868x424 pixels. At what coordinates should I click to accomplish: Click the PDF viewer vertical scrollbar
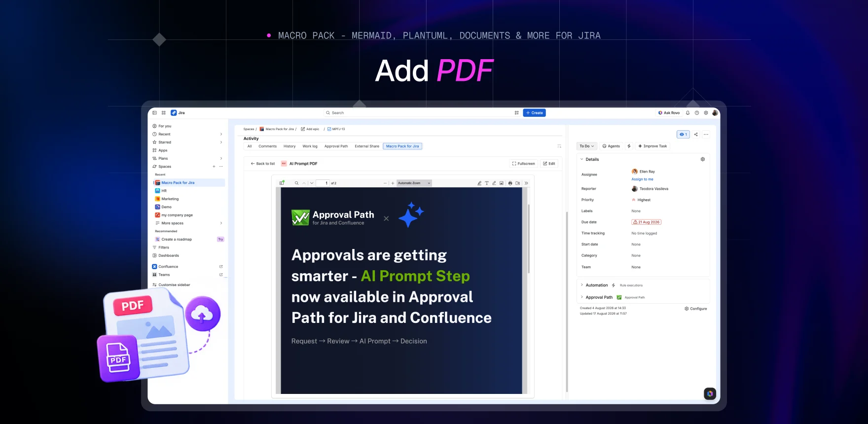click(x=529, y=239)
